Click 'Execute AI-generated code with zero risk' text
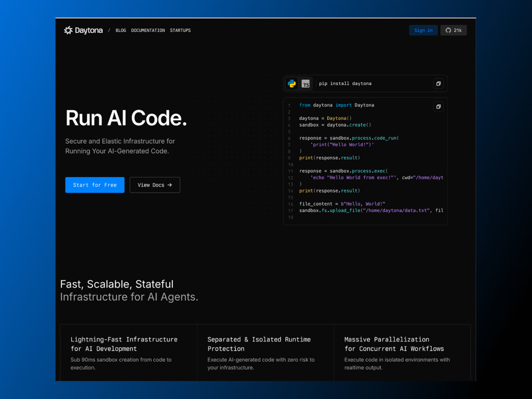 (x=261, y=364)
